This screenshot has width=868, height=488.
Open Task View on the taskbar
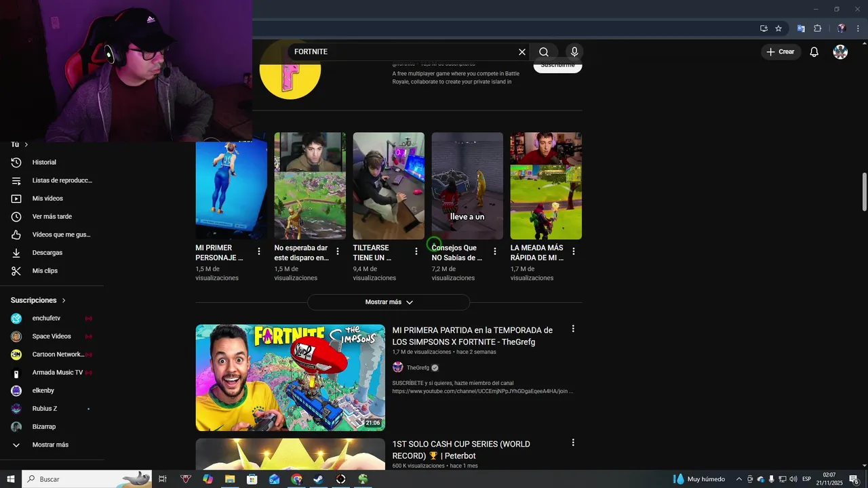(x=163, y=479)
